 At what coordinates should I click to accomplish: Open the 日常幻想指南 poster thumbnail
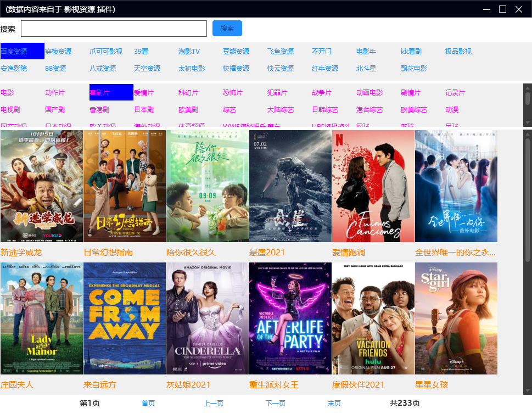pos(125,186)
